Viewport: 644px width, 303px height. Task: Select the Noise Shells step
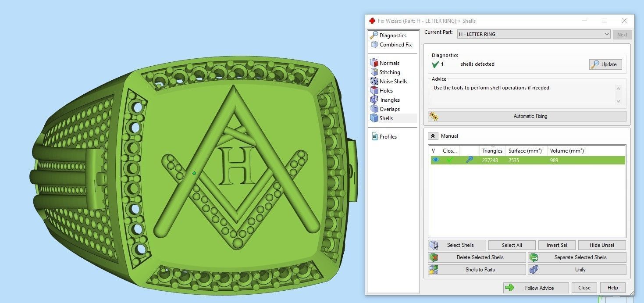point(389,81)
